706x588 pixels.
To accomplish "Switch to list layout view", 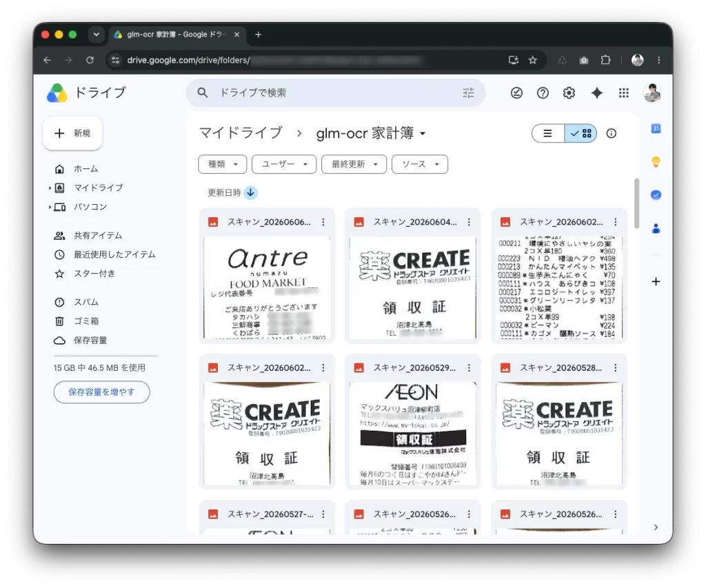I will (x=548, y=133).
